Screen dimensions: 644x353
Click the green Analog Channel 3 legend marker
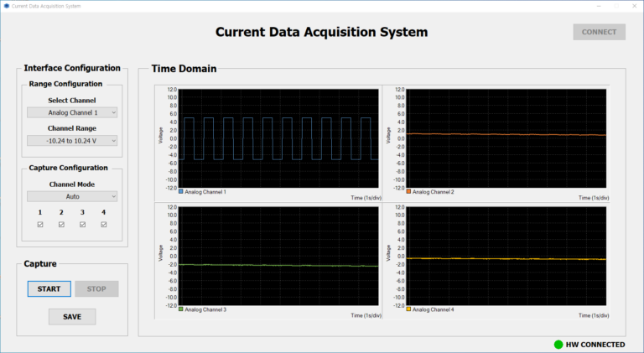click(181, 309)
